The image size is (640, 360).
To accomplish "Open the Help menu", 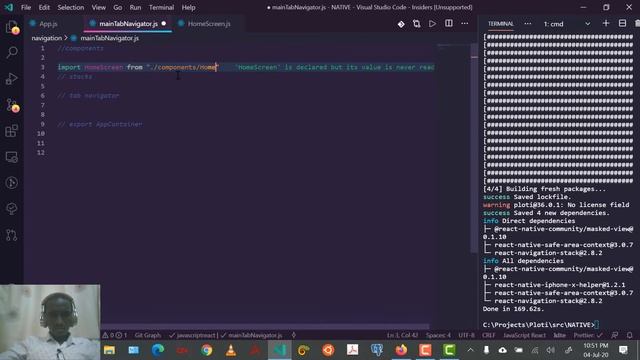I will [x=188, y=7].
